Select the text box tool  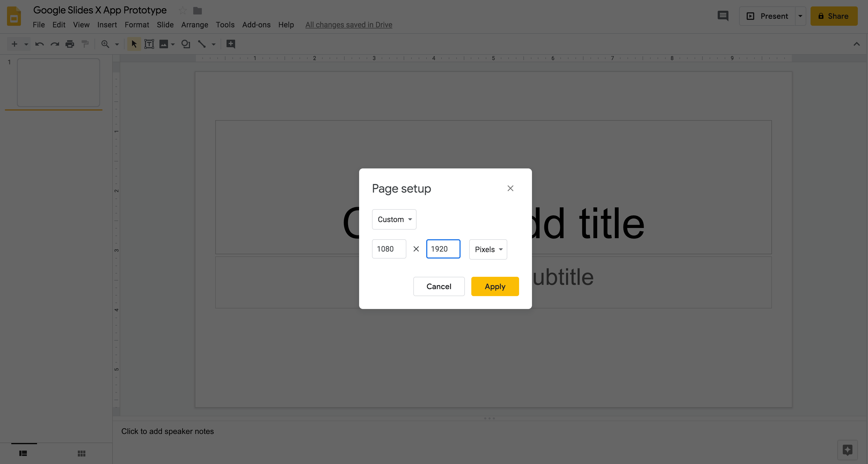[149, 44]
